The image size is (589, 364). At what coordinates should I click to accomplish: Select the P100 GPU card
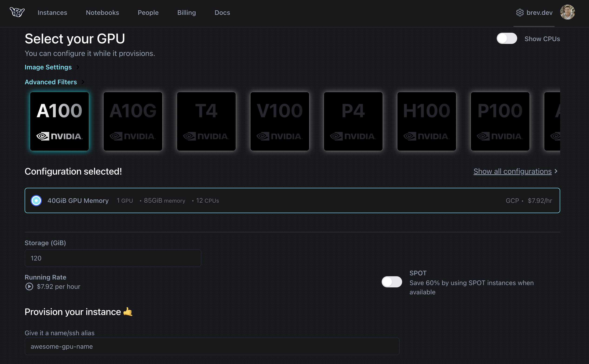pos(500,121)
